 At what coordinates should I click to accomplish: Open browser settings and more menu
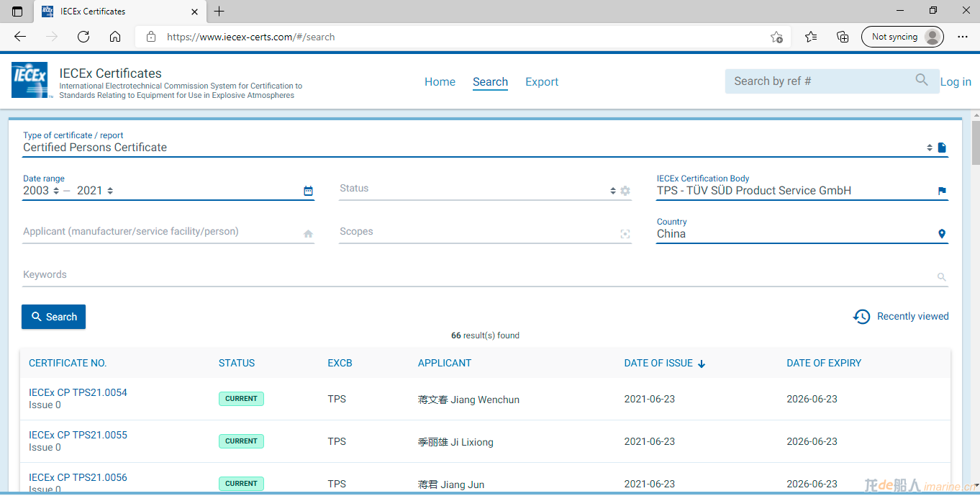963,37
